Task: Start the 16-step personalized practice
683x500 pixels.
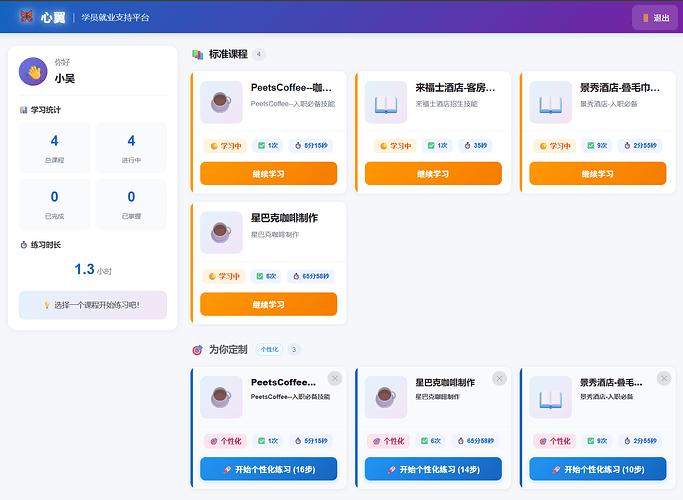Action: pyautogui.click(x=268, y=469)
